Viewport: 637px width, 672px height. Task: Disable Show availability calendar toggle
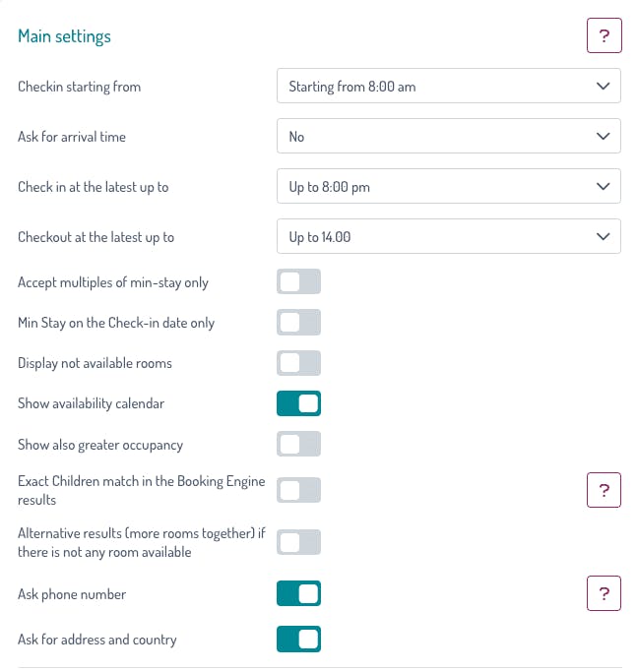pos(298,403)
